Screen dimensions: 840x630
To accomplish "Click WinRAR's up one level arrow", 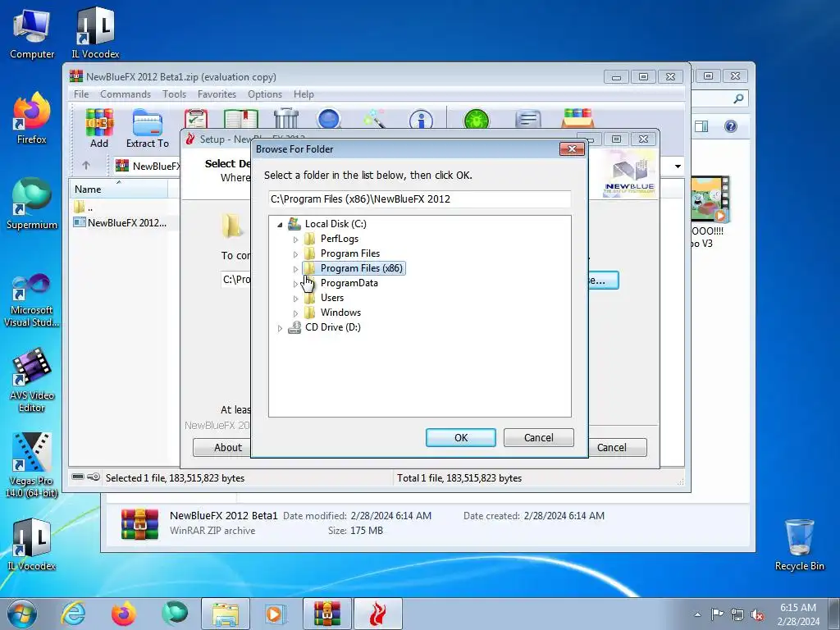I will [86, 166].
